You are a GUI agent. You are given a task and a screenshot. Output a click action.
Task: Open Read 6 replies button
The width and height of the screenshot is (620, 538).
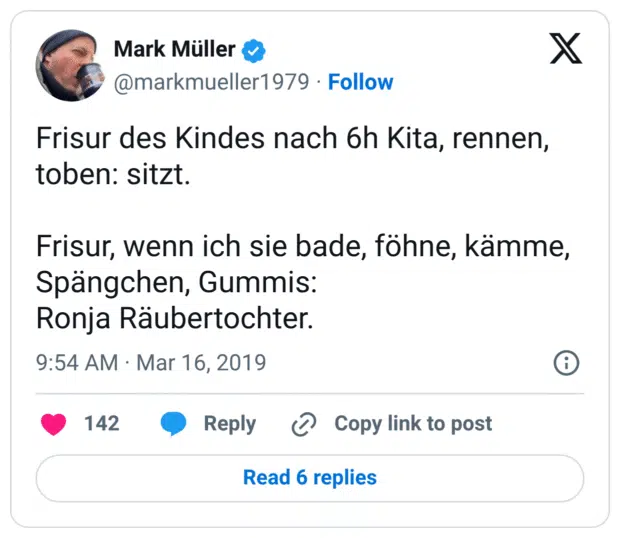pyautogui.click(x=310, y=478)
